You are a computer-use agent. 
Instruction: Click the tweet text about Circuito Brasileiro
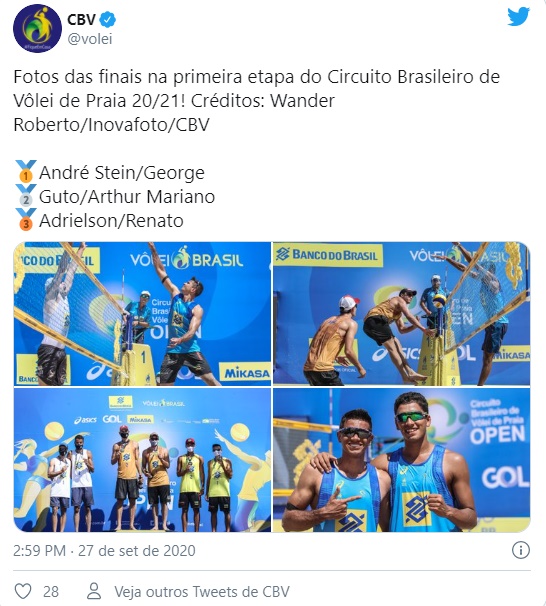click(257, 100)
